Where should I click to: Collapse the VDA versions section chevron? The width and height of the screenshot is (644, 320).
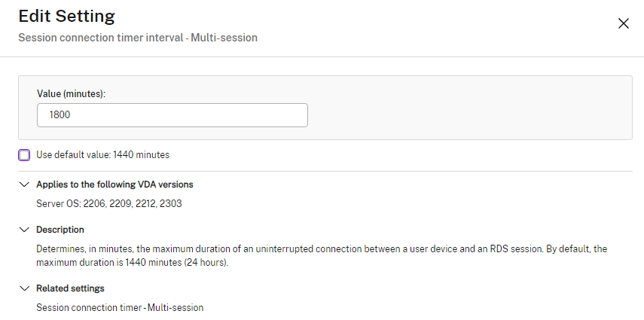pos(24,184)
